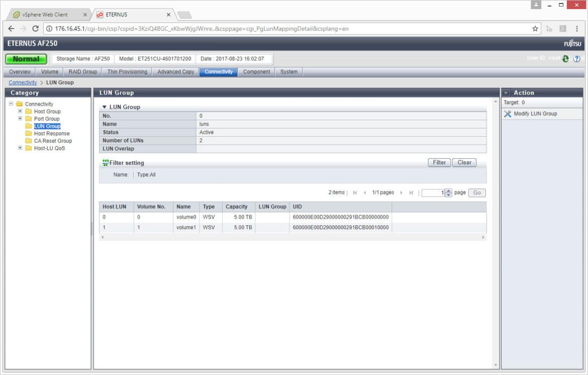The width and height of the screenshot is (588, 375).
Task: Close the vSphere Web Client tab
Action: point(85,15)
